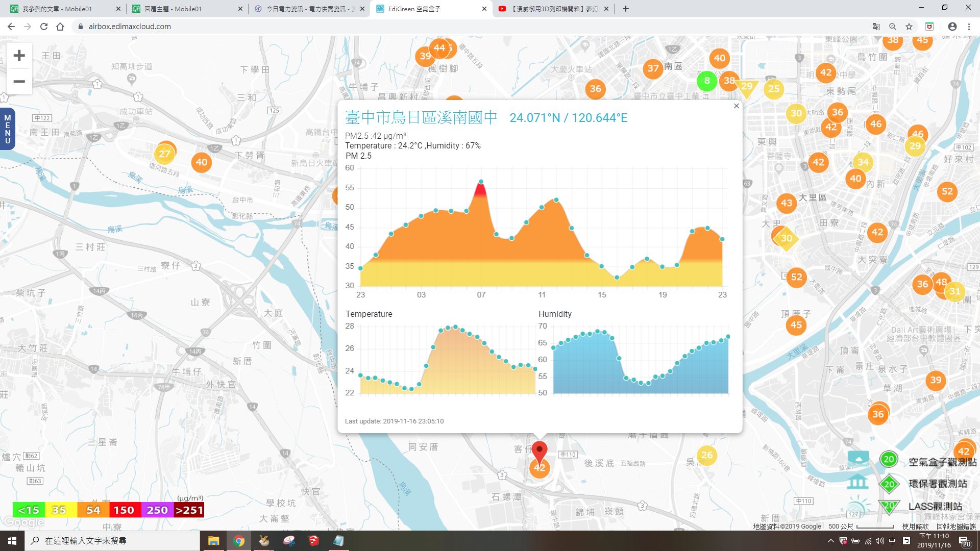980x551 pixels.
Task: Open the Windows Start menu
Action: click(x=12, y=541)
